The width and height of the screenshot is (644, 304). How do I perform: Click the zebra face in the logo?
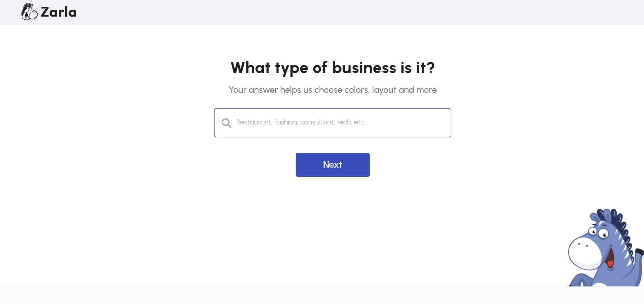(x=29, y=12)
